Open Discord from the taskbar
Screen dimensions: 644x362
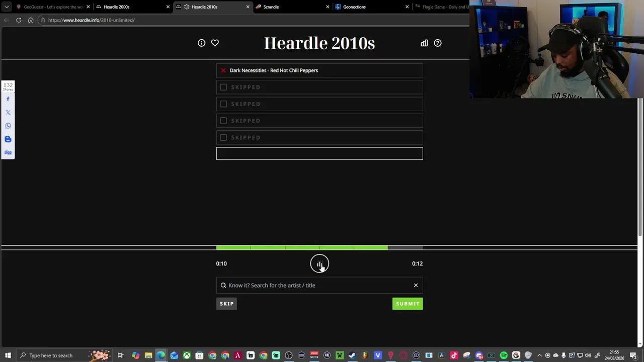tap(479, 355)
